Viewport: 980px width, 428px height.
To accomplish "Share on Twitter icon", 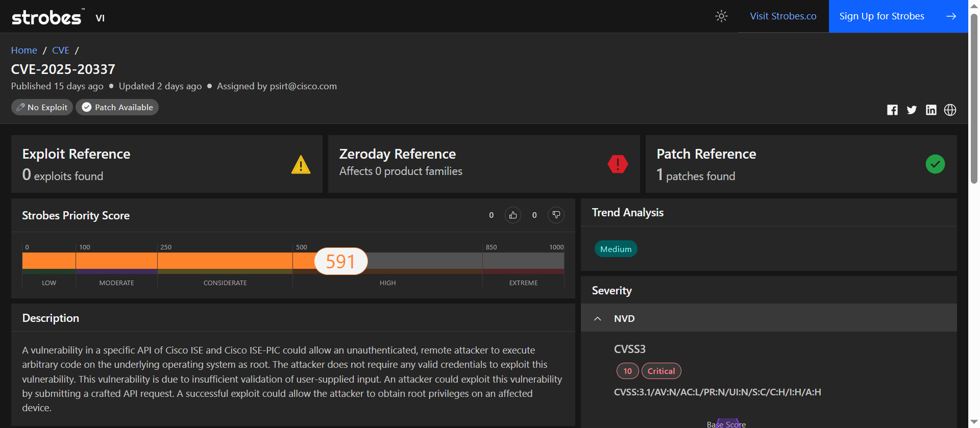I will tap(912, 110).
